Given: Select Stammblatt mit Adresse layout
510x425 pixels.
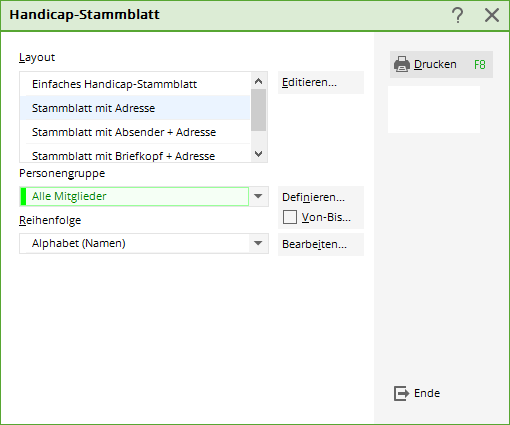Looking at the screenshot, I should click(x=135, y=108).
